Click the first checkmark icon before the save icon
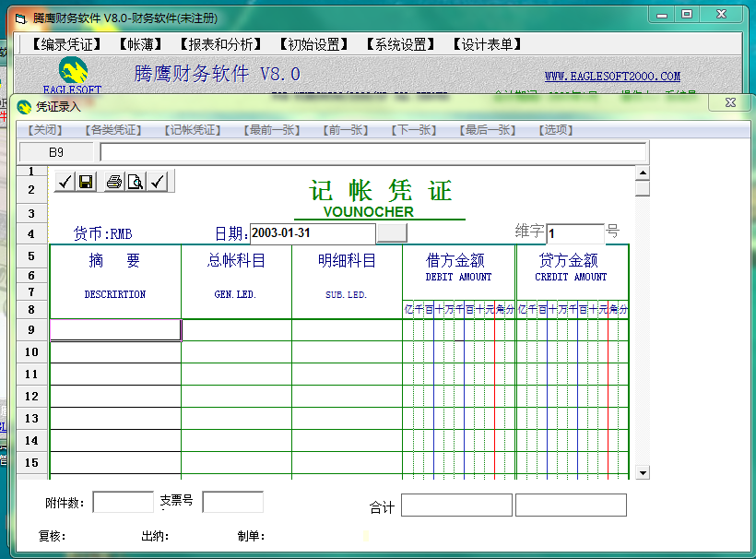 coord(65,182)
